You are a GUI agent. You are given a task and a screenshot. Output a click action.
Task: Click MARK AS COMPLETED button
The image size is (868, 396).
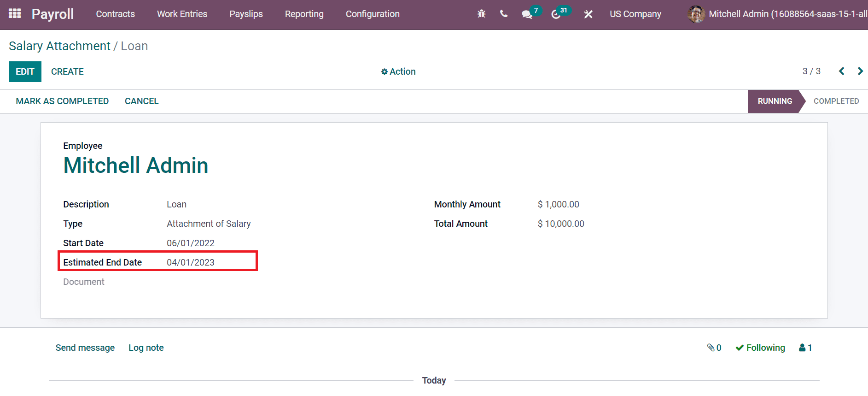point(62,101)
